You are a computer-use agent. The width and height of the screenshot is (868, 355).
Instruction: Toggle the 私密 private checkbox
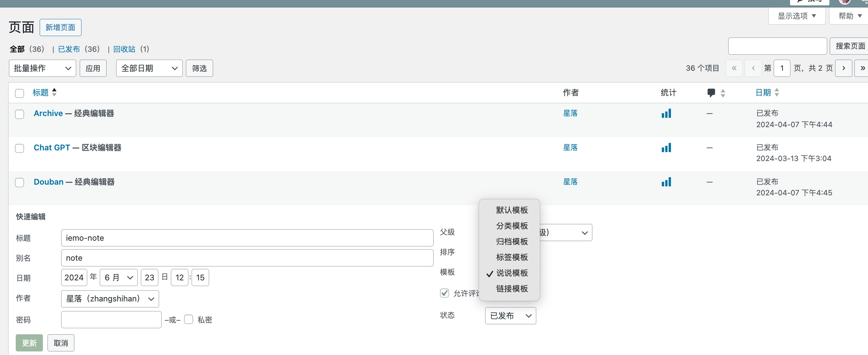[x=189, y=319]
